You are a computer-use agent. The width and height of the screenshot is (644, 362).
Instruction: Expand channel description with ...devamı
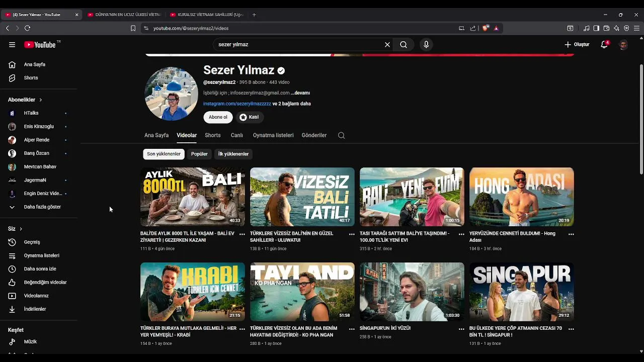point(300,93)
